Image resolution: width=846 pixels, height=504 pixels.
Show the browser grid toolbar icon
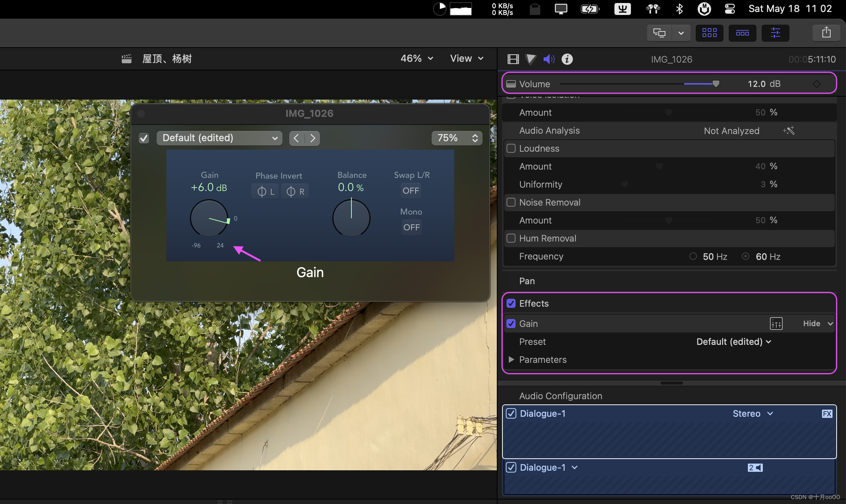click(709, 33)
